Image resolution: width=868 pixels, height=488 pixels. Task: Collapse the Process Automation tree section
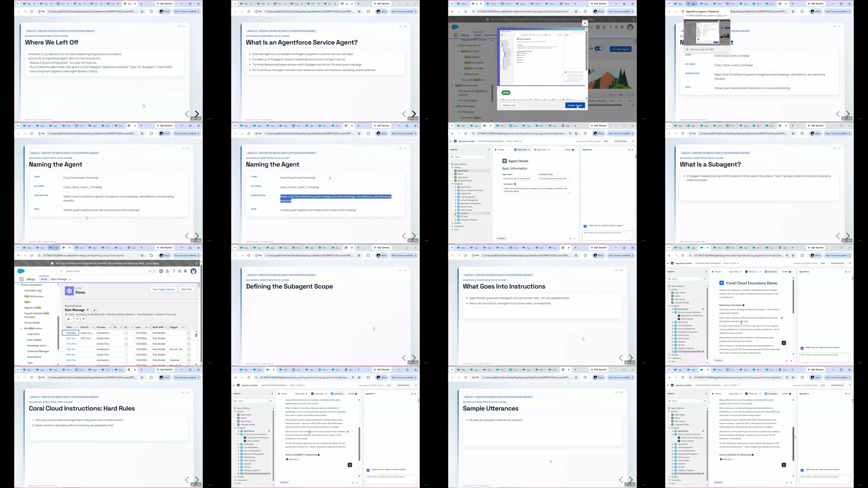pos(18,285)
